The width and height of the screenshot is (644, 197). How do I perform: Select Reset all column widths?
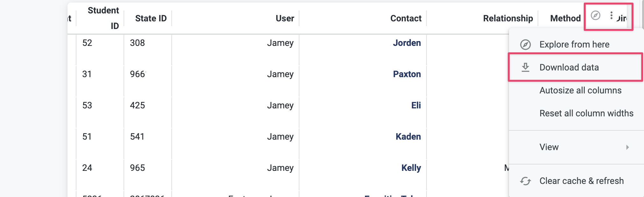click(x=586, y=113)
